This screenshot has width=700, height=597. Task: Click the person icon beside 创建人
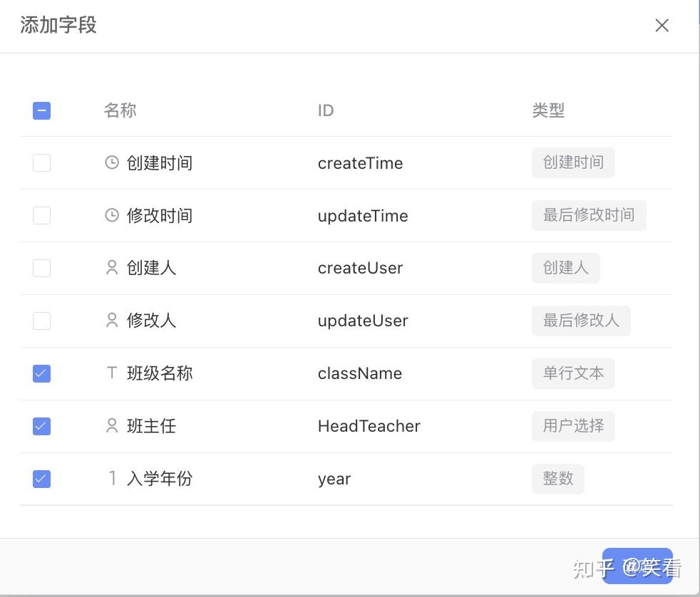[112, 268]
